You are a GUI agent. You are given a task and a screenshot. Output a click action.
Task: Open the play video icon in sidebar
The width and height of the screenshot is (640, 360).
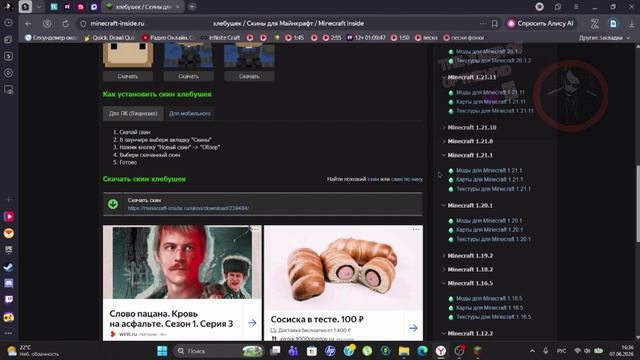coord(9,73)
